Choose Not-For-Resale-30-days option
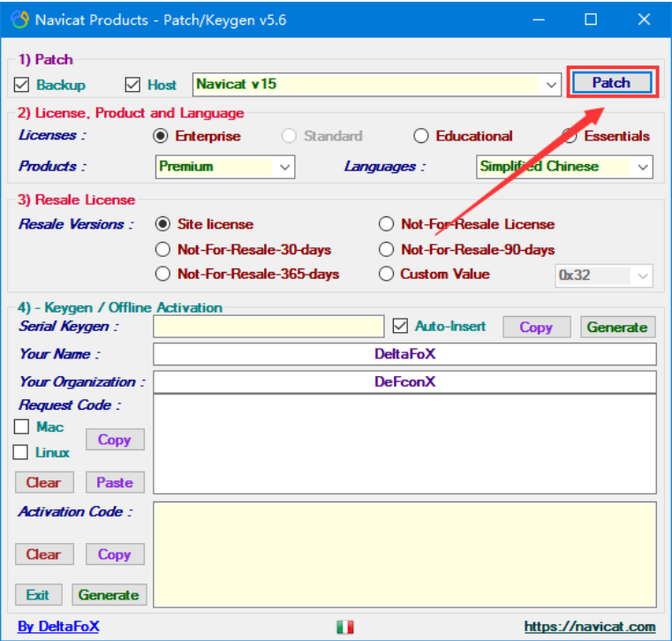 162,249
